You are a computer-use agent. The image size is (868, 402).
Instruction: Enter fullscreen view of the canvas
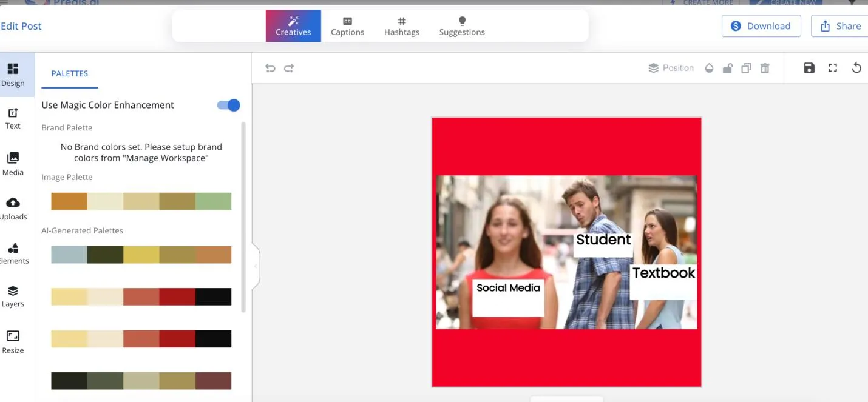833,68
